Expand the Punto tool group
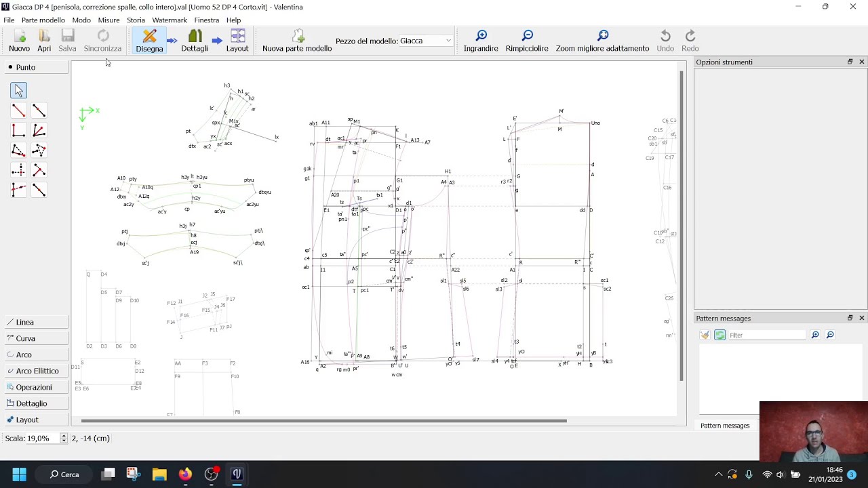The width and height of the screenshot is (868, 488). point(35,67)
